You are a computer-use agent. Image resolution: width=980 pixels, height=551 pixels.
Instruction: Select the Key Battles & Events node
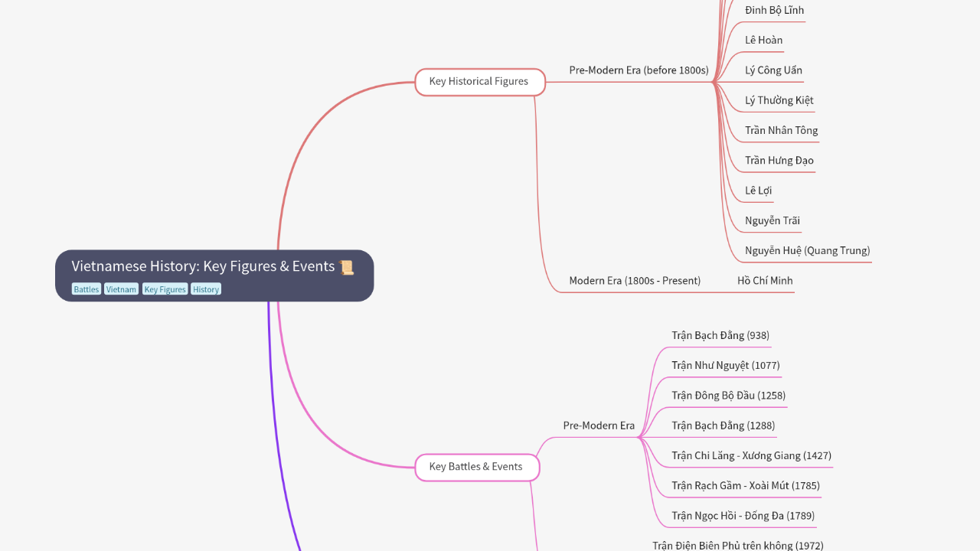coord(477,467)
